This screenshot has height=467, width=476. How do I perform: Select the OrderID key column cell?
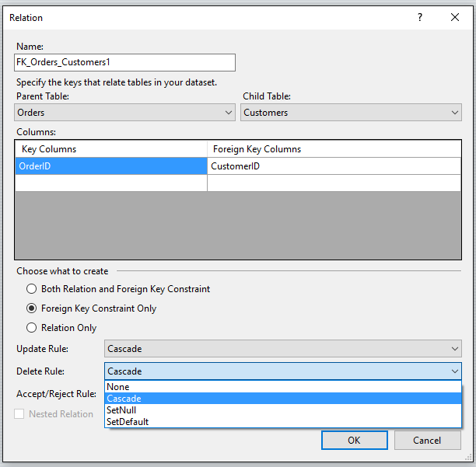[111, 166]
